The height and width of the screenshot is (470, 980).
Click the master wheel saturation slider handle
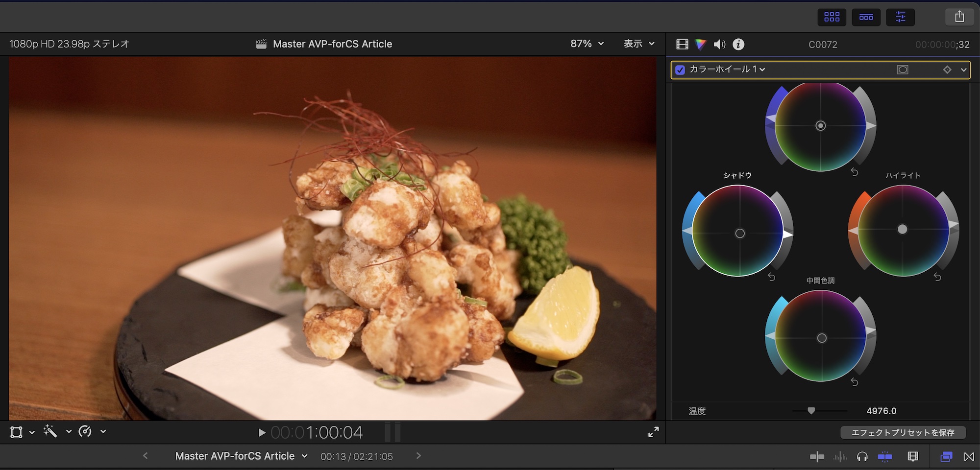770,119
